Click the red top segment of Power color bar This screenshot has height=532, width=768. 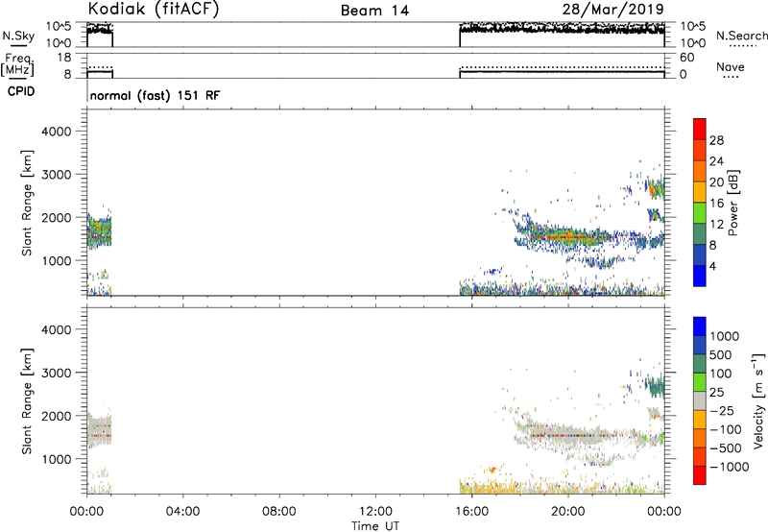700,129
